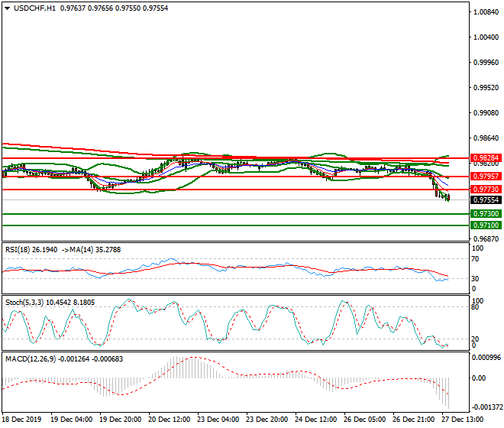504x428 pixels.
Task: Click the 0.99520 price scale value
Action: click(486, 88)
